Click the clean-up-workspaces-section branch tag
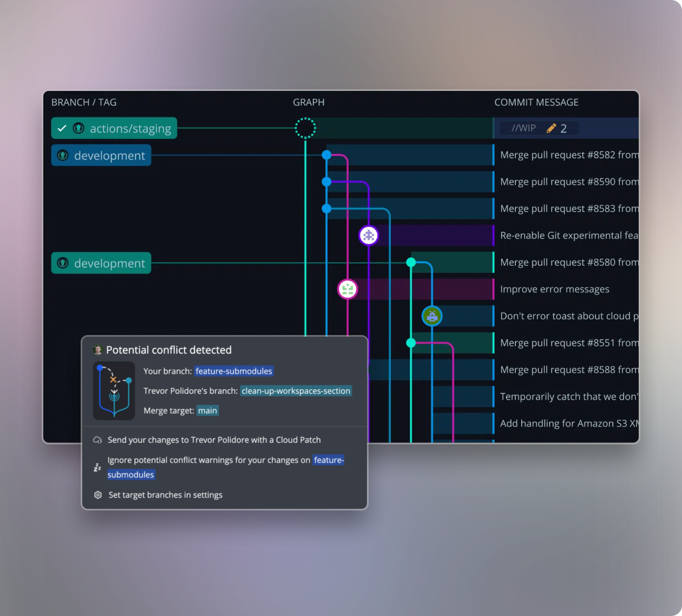 pyautogui.click(x=296, y=391)
